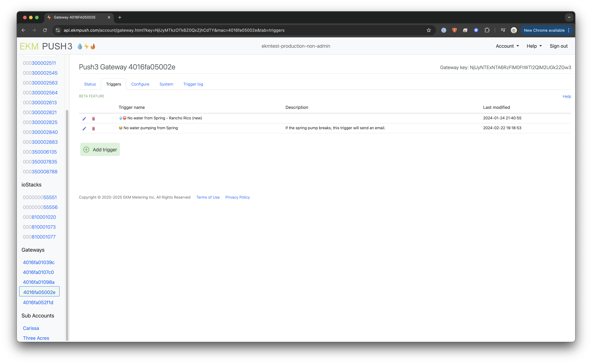Open the tab search chevron dropdown
592x364 pixels.
569,17
